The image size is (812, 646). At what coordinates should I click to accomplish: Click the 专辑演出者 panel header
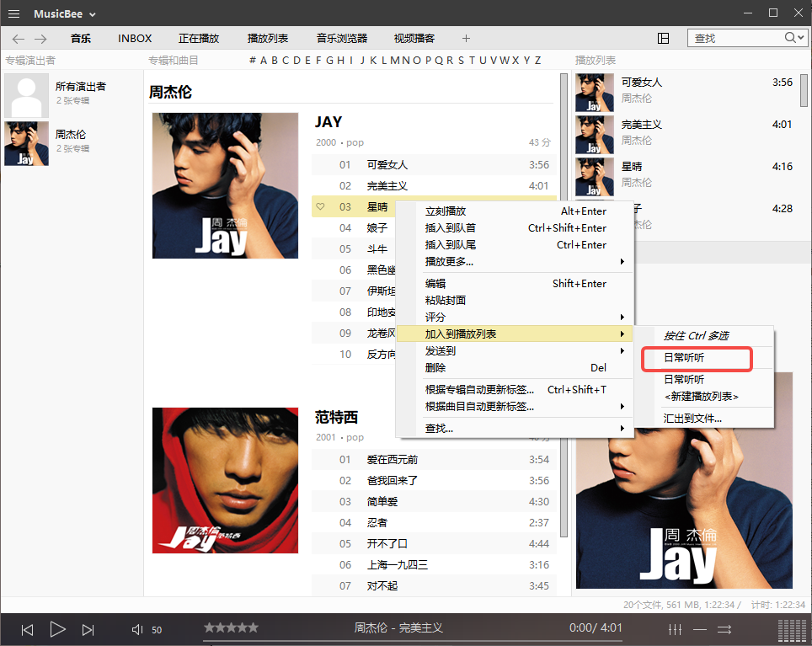tap(30, 60)
